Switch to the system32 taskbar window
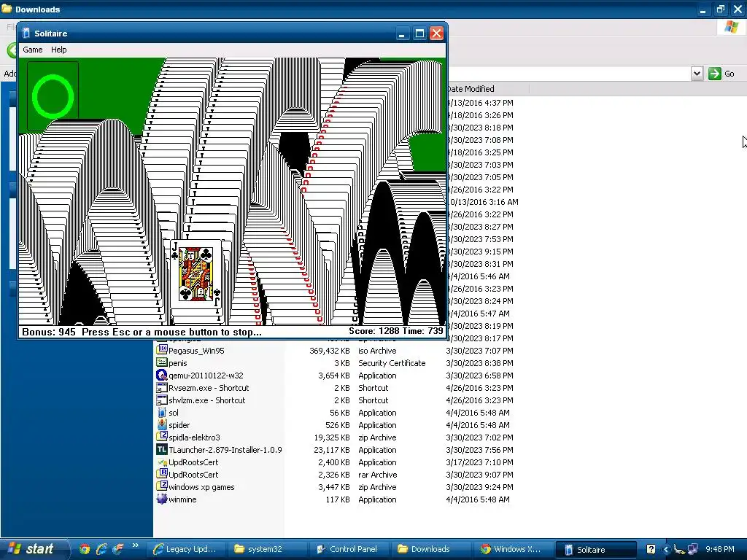The width and height of the screenshot is (747, 560). (x=267, y=549)
